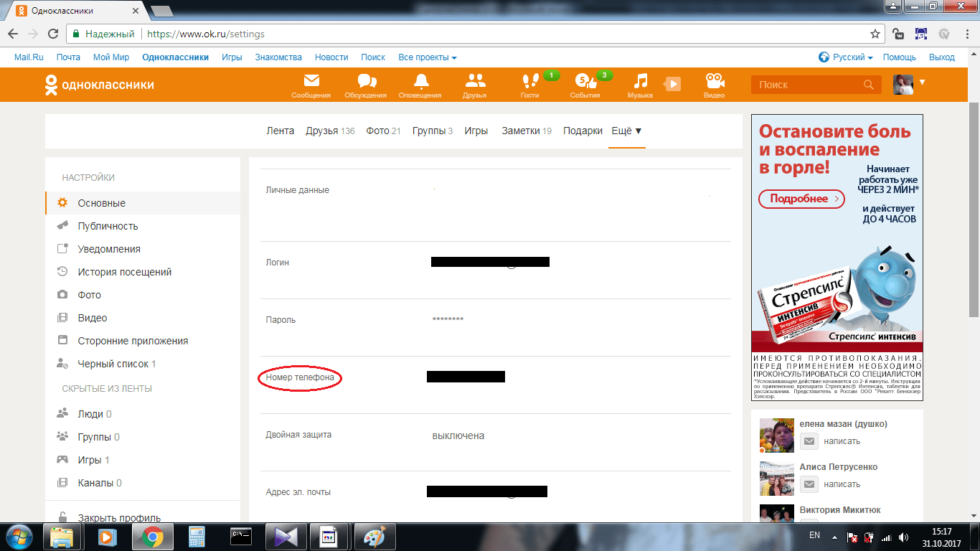Open File Explorer from the taskbar
The image size is (980, 551).
pos(62,536)
